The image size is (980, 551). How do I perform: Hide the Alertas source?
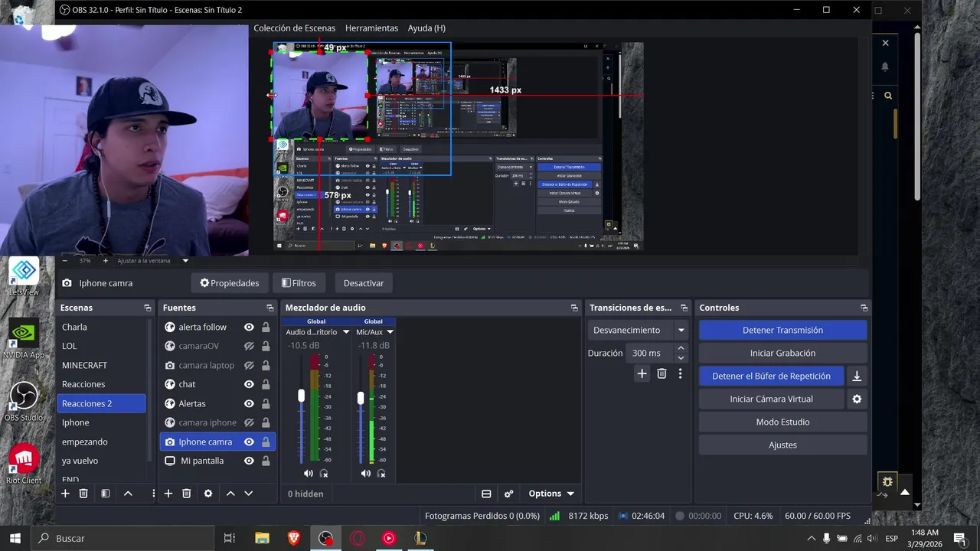(249, 403)
